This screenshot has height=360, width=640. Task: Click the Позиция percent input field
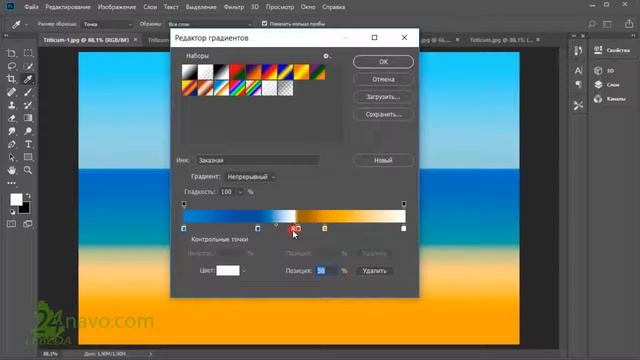pyautogui.click(x=327, y=271)
